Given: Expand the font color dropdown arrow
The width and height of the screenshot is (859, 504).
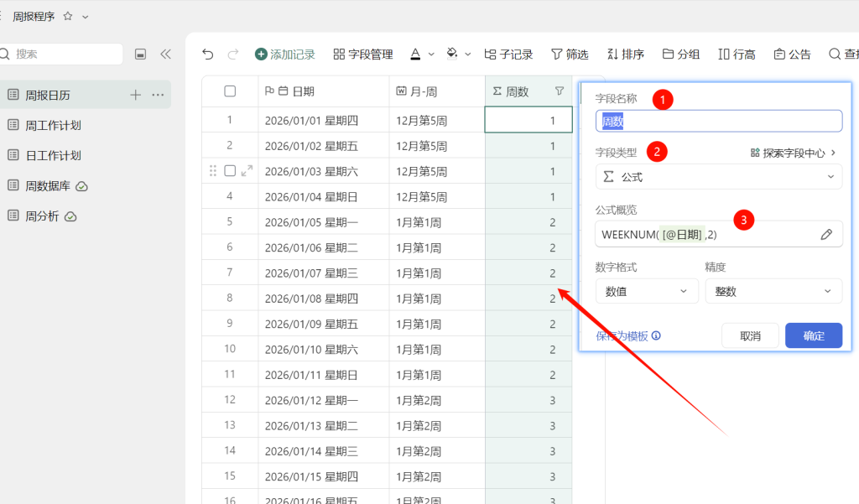Looking at the screenshot, I should 431,55.
